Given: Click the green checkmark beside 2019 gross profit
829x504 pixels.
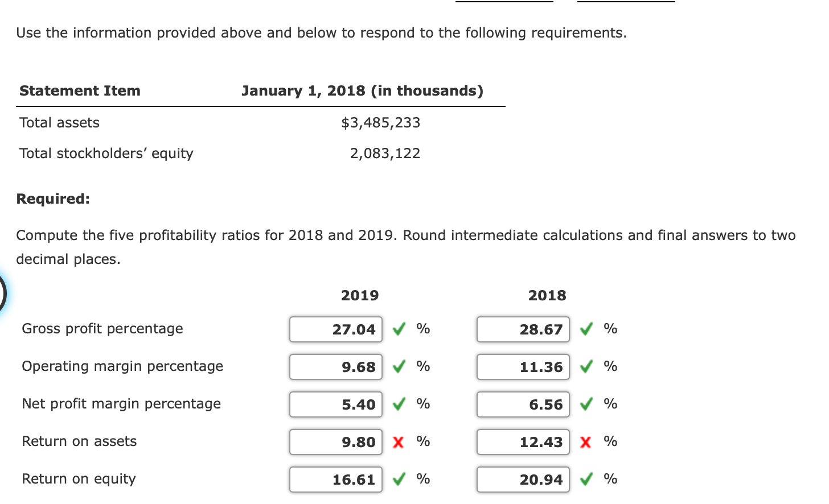Looking at the screenshot, I should [x=399, y=329].
